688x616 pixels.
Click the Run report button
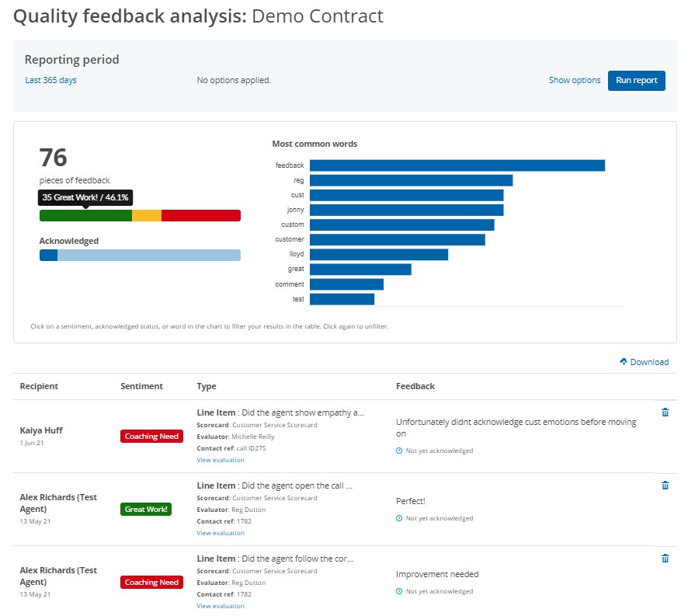pos(637,80)
